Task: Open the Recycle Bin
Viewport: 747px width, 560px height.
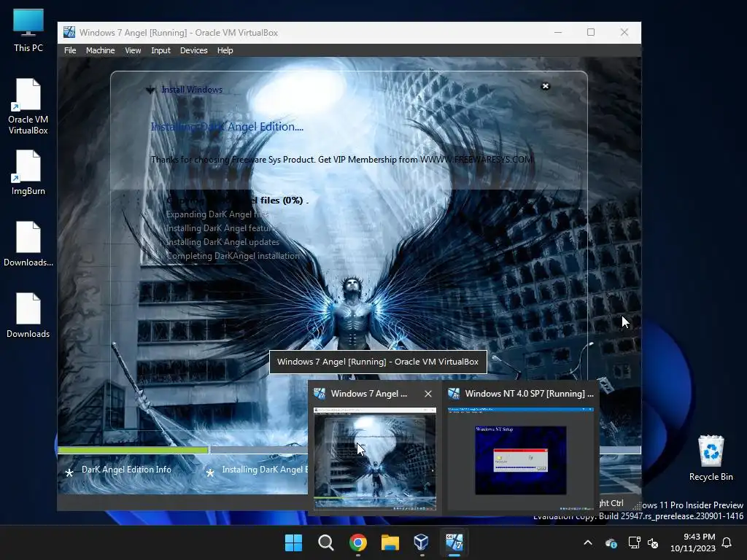Action: click(x=711, y=458)
